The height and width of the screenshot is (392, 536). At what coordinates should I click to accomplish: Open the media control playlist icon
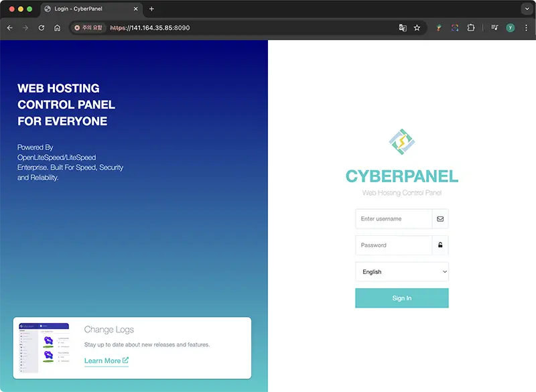pos(494,27)
